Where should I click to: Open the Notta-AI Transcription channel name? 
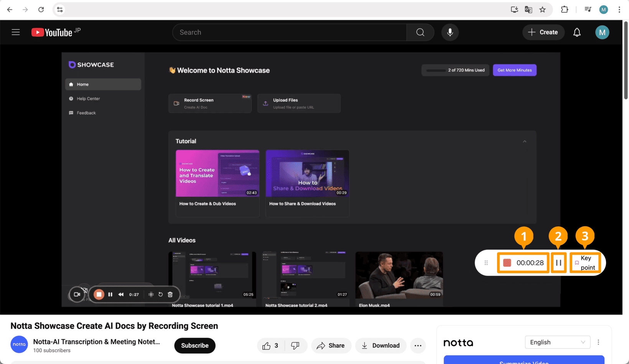click(97, 342)
